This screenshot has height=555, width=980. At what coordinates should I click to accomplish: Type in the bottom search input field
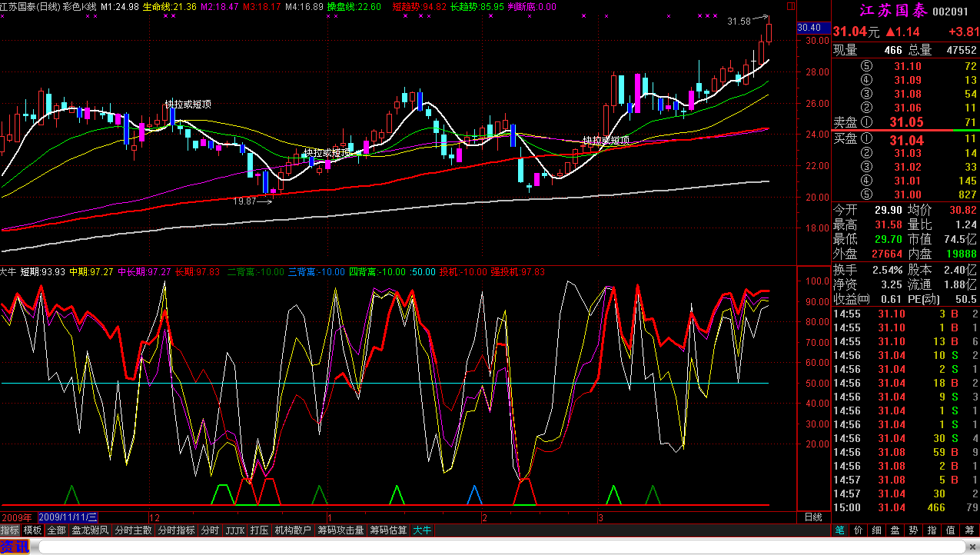coord(500,547)
